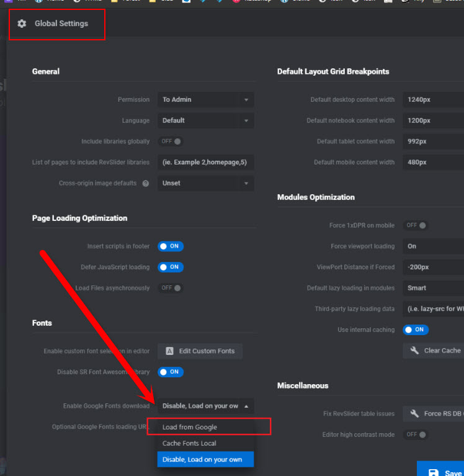The width and height of the screenshot is (464, 476).
Task: Select Load from Google option
Action: click(206, 427)
